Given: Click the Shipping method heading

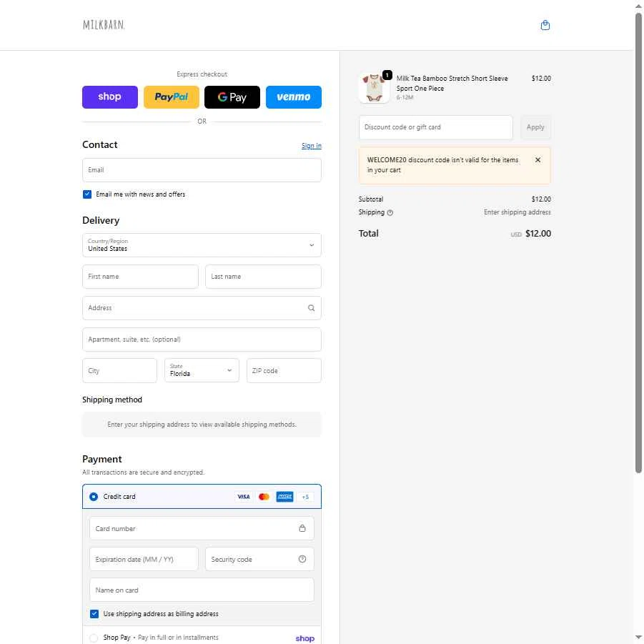Looking at the screenshot, I should pyautogui.click(x=112, y=400).
